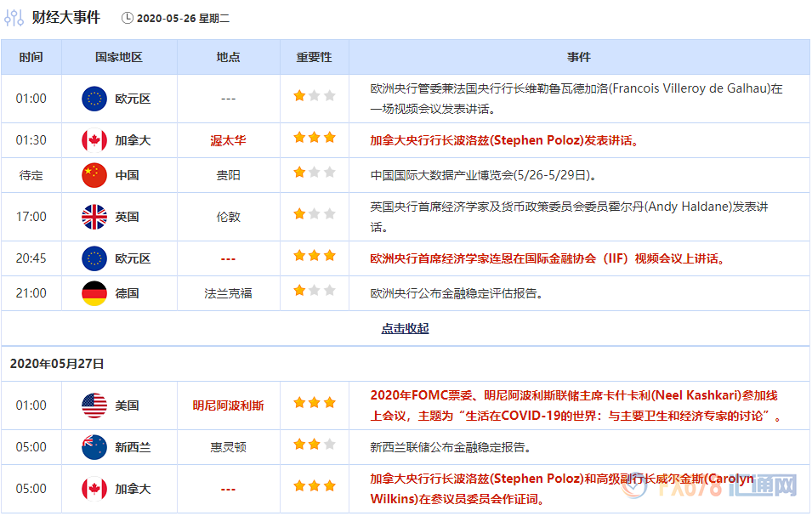
Task: Click three-star rating in the US row
Action: pyautogui.click(x=315, y=402)
